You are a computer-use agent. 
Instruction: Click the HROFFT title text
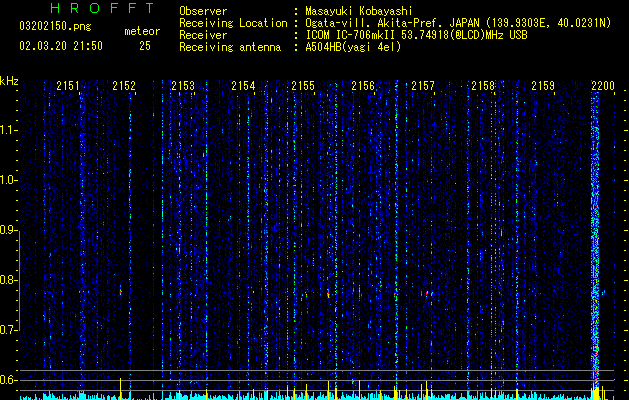[103, 8]
